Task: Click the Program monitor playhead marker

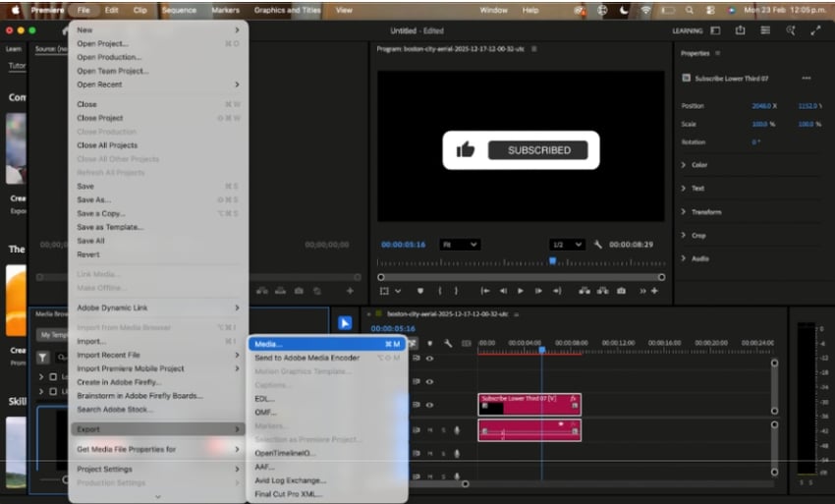Action: [x=552, y=261]
